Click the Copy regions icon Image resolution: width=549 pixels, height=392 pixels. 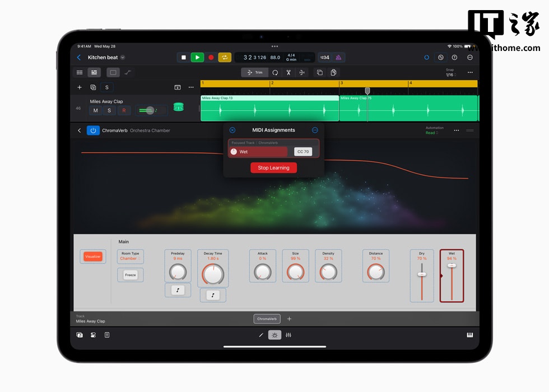click(x=320, y=72)
